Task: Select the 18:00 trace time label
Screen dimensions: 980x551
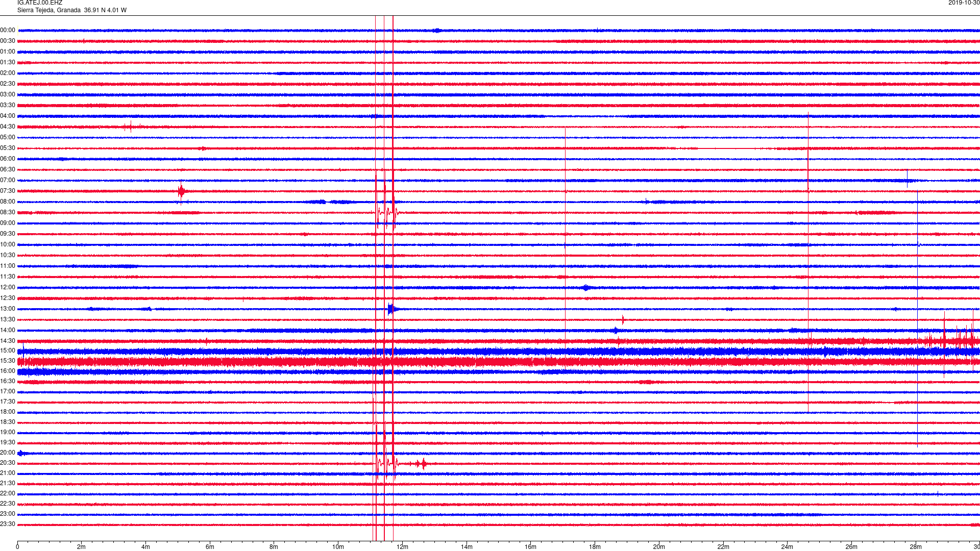Action: pos(8,412)
